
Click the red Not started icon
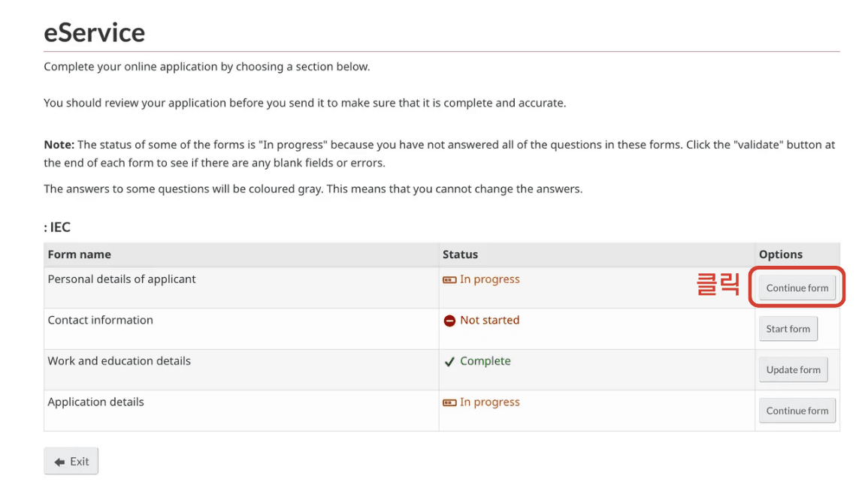coord(449,321)
